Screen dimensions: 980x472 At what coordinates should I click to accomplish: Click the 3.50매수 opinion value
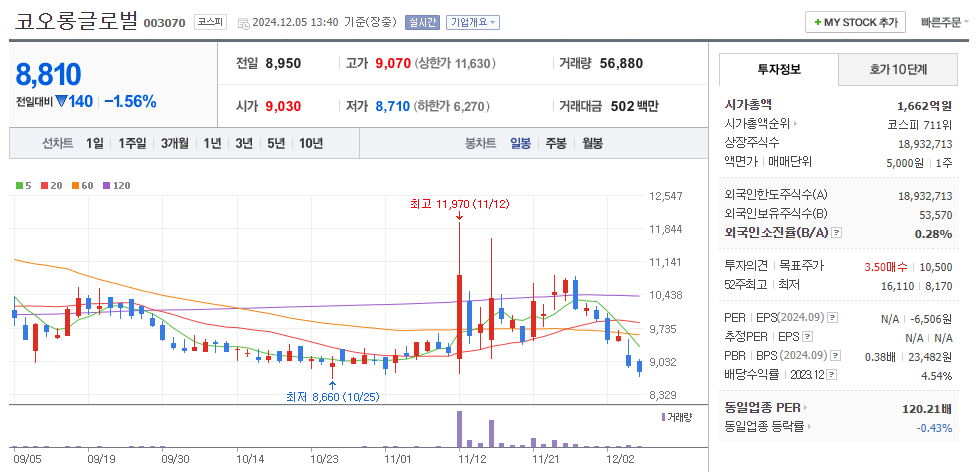(x=886, y=267)
